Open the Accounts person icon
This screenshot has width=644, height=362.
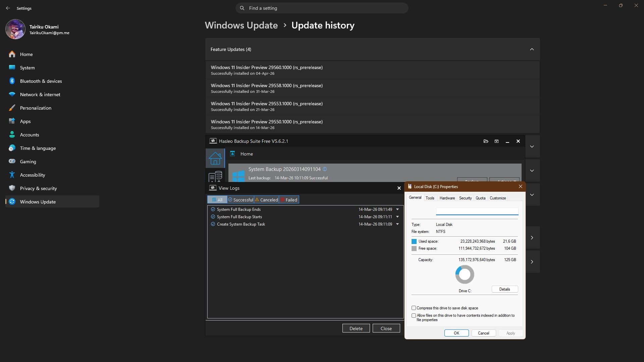12,135
